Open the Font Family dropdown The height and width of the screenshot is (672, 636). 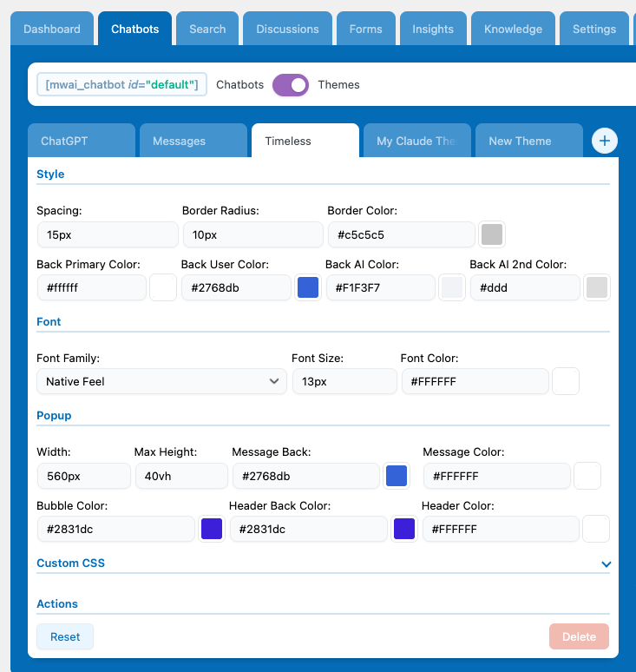161,381
